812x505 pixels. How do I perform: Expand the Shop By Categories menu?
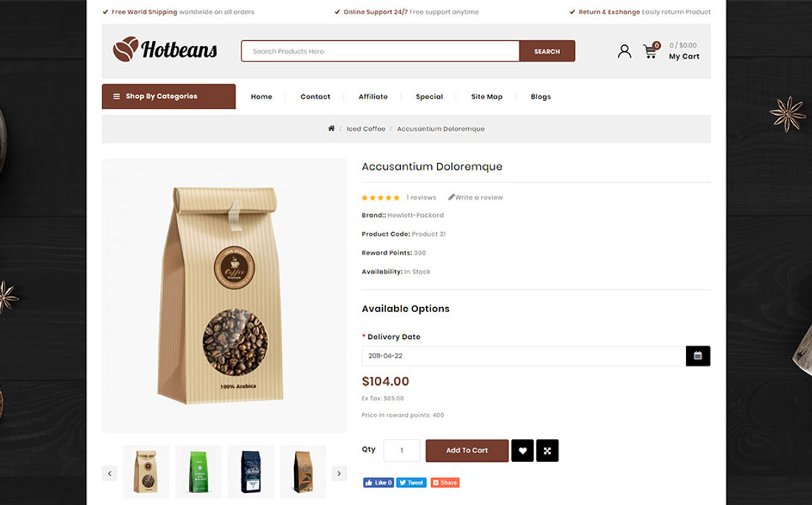[x=169, y=96]
